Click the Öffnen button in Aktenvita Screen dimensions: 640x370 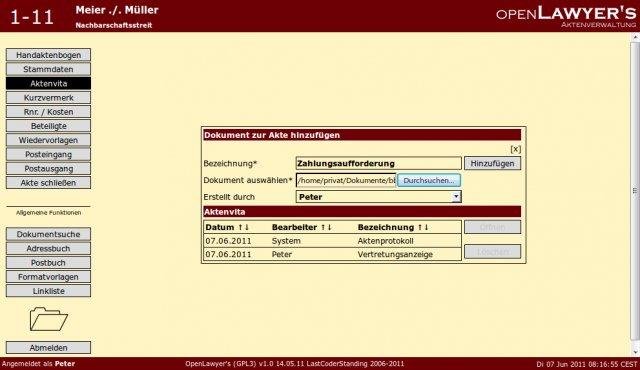tap(492, 227)
